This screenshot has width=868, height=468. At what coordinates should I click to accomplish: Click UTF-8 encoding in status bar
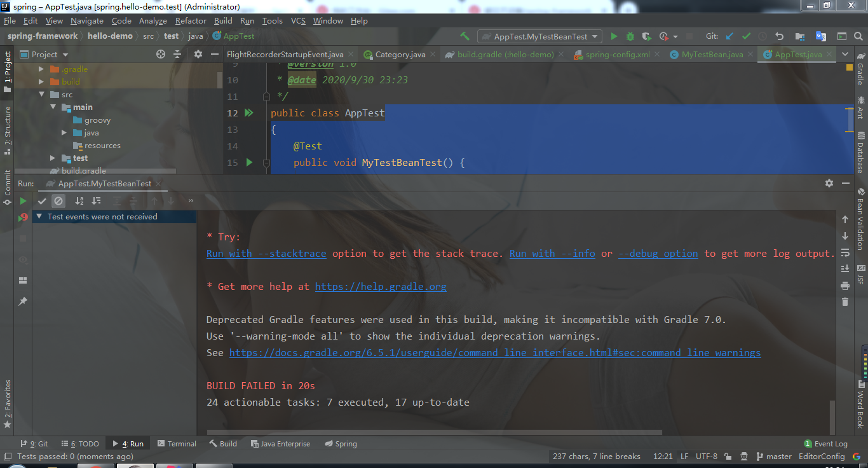[x=706, y=457]
